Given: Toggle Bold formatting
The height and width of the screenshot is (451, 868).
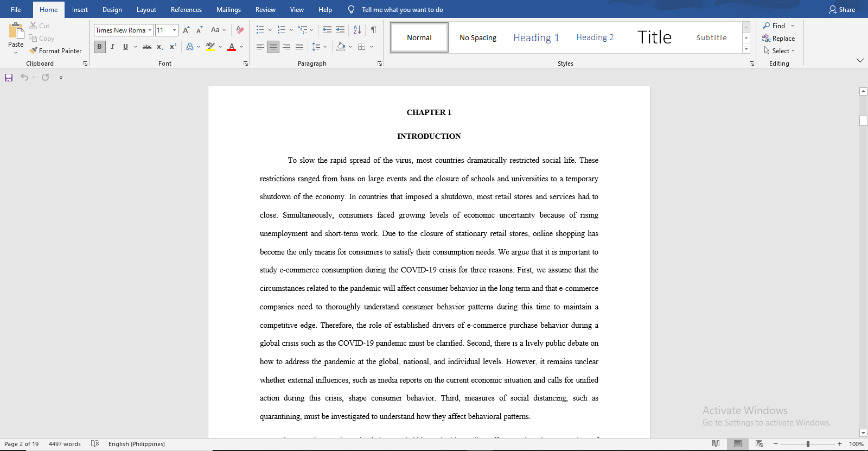Looking at the screenshot, I should pyautogui.click(x=99, y=47).
